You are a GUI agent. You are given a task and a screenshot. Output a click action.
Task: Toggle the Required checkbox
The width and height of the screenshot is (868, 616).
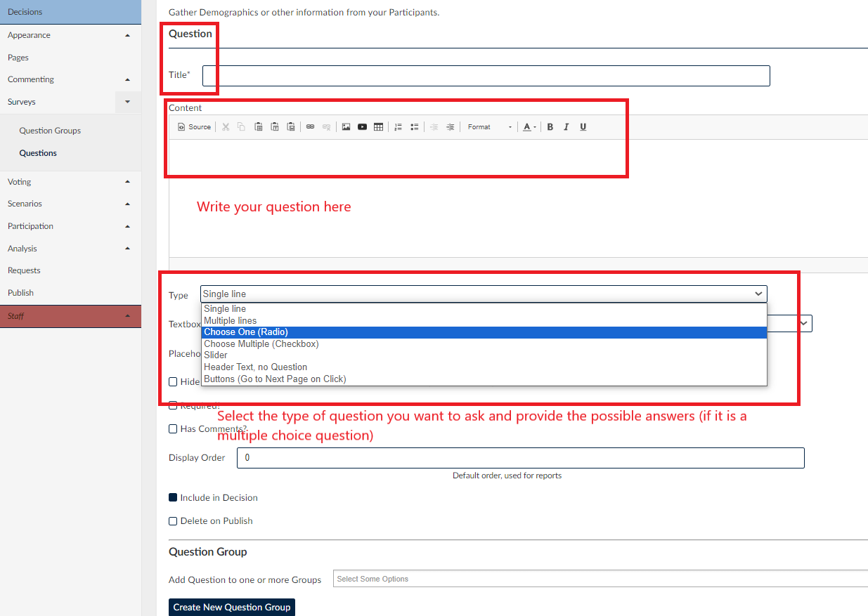pyautogui.click(x=173, y=405)
